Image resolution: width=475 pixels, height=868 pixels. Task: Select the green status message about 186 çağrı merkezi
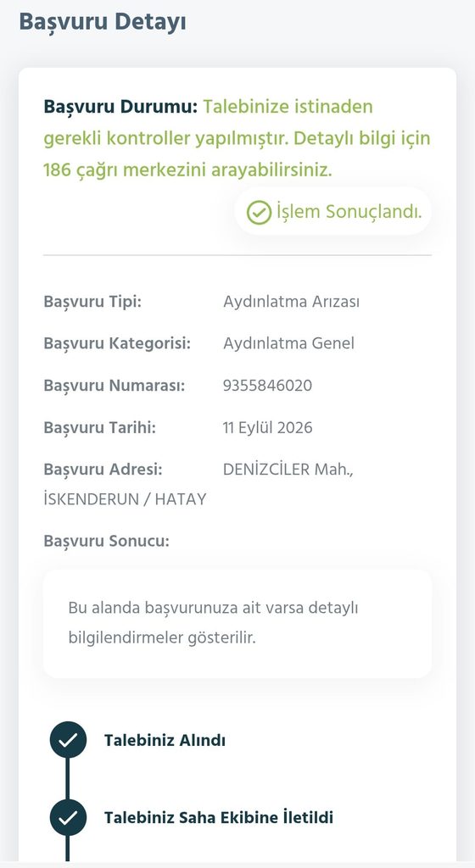tap(237, 138)
